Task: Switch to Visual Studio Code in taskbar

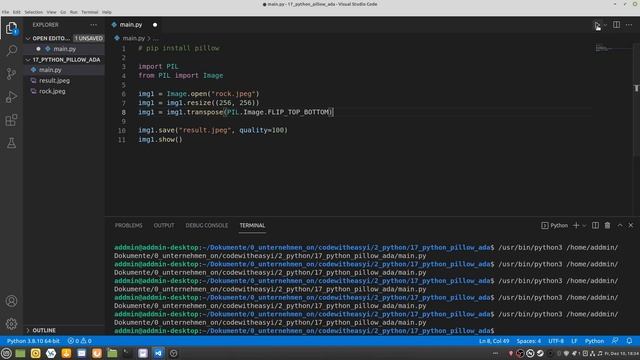Action: [158, 353]
